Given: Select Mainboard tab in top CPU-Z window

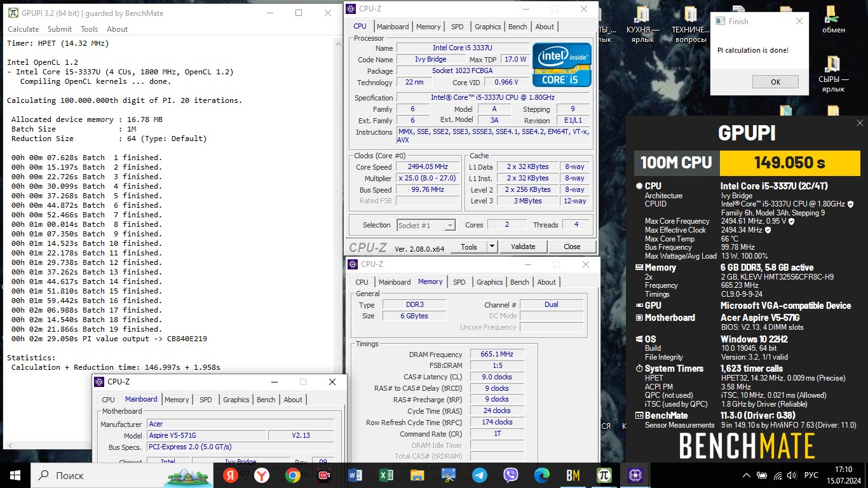Looking at the screenshot, I should pyautogui.click(x=393, y=27).
